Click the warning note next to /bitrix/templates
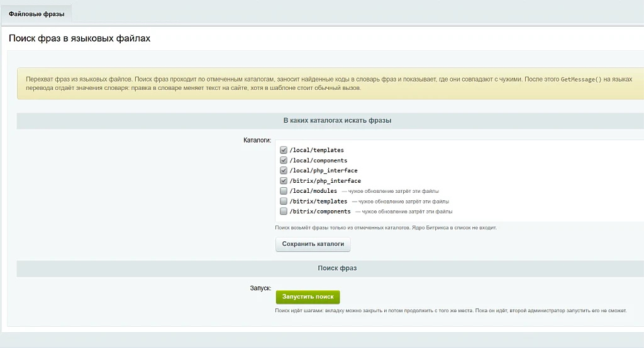Image resolution: width=644 pixels, height=348 pixels. click(401, 202)
